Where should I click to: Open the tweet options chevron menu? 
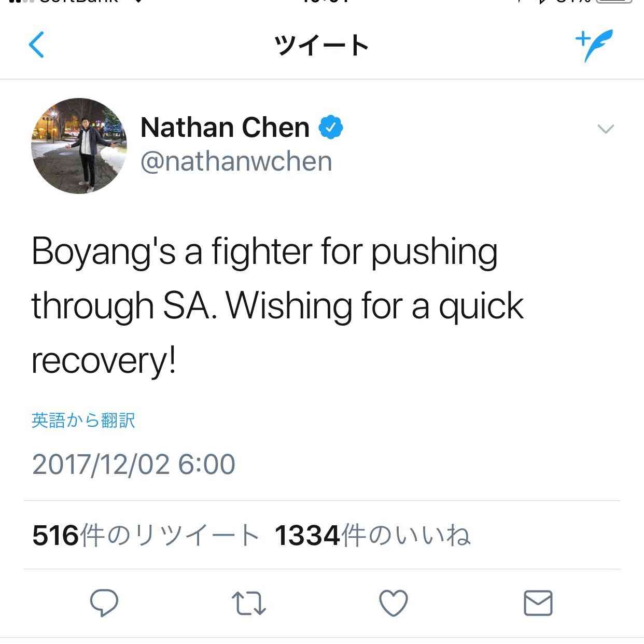(x=606, y=129)
